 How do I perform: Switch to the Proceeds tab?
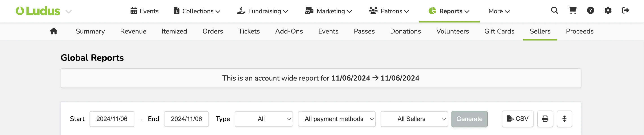pyautogui.click(x=580, y=31)
